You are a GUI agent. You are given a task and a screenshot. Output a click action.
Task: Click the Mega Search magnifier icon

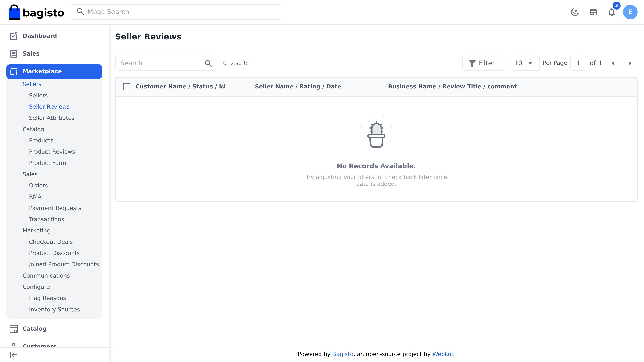[80, 12]
